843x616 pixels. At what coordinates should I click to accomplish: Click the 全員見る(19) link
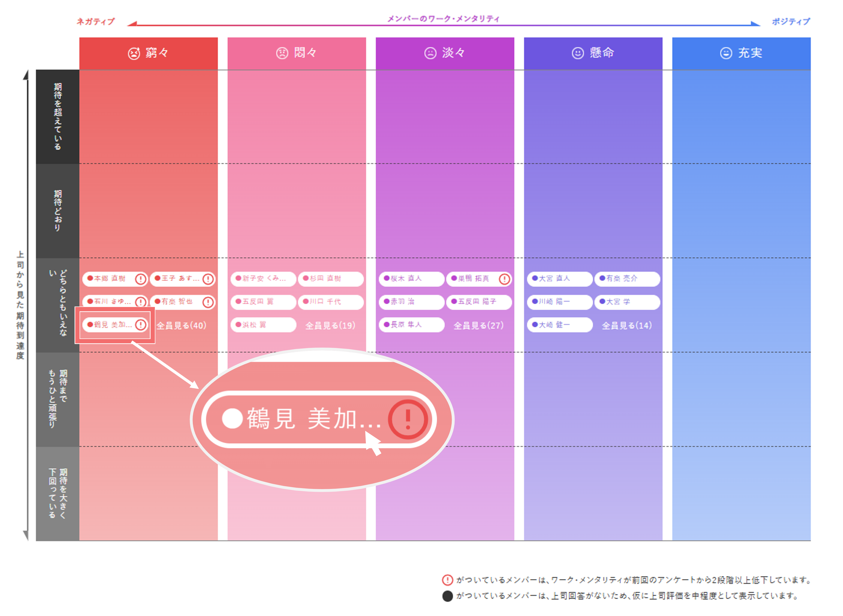pos(330,326)
